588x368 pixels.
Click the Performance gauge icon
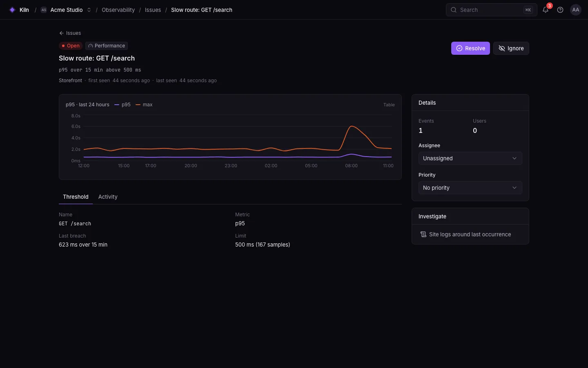pyautogui.click(x=91, y=46)
